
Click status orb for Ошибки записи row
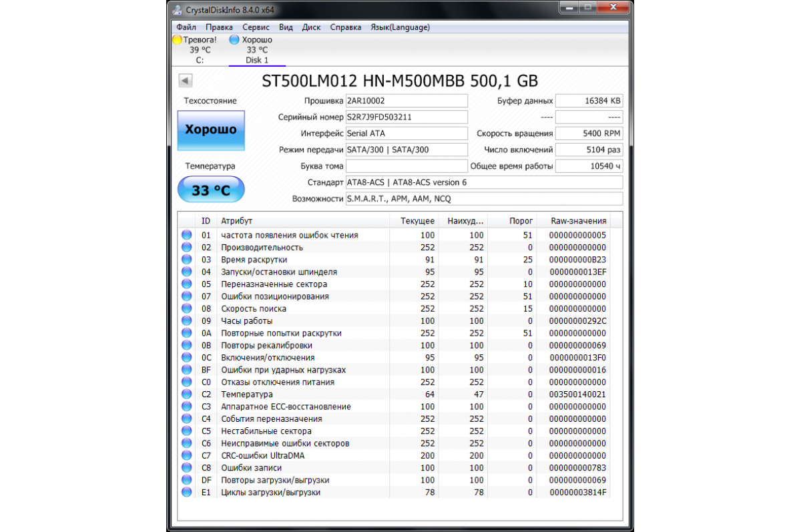click(186, 468)
